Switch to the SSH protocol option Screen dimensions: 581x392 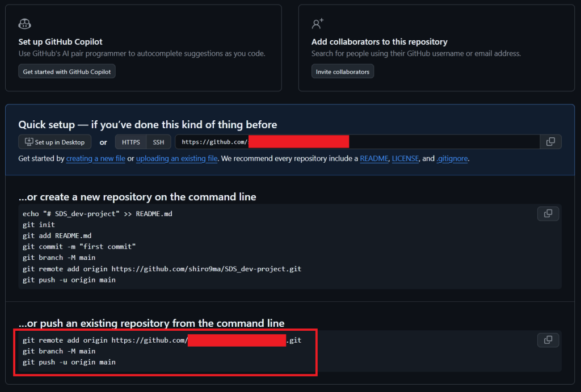[159, 142]
